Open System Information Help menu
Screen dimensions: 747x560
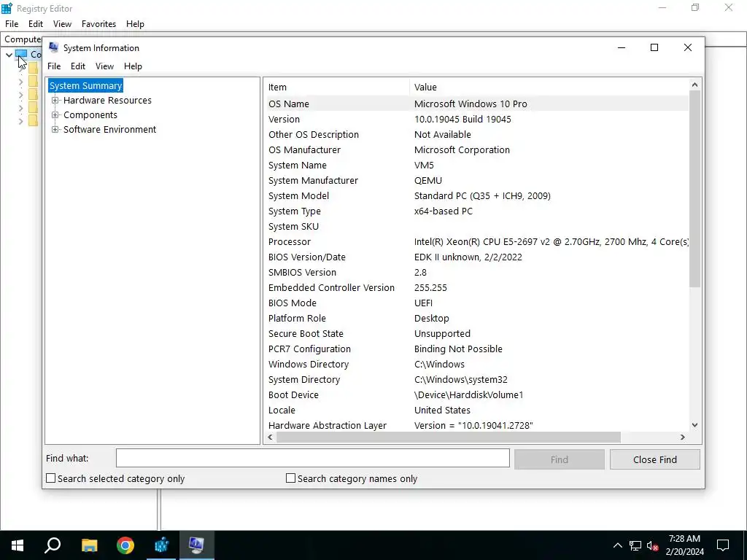pyautogui.click(x=133, y=66)
